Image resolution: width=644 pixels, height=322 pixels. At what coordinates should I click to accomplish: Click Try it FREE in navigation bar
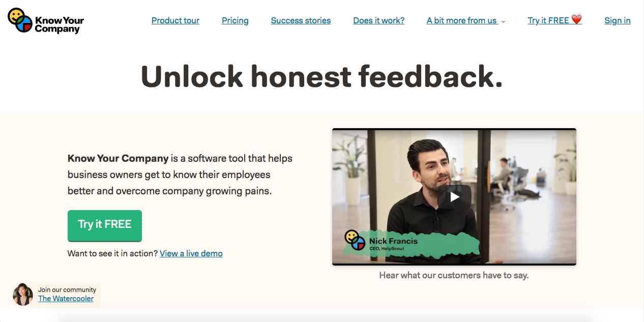click(548, 20)
